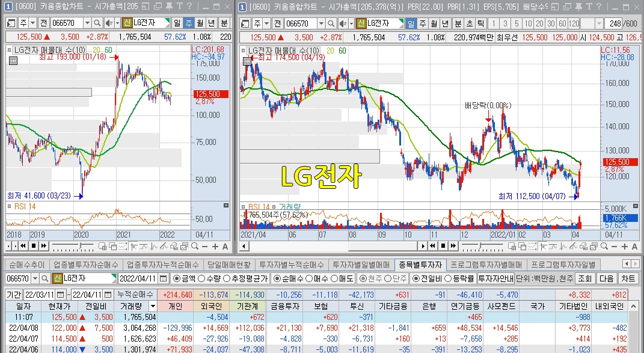
Task: Open calendar for end date 22/04/11
Action: (x=108, y=294)
